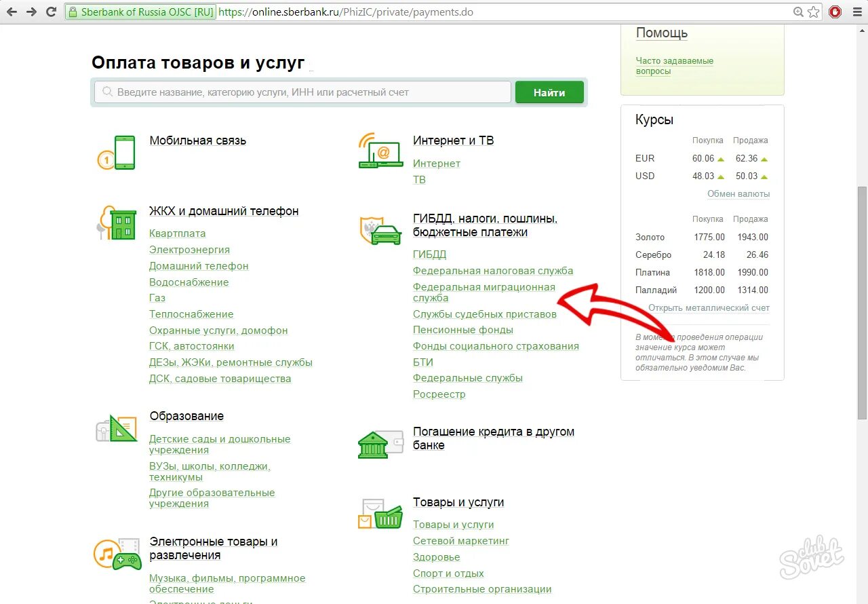Open Охранные услуги, домофон link

tap(218, 331)
